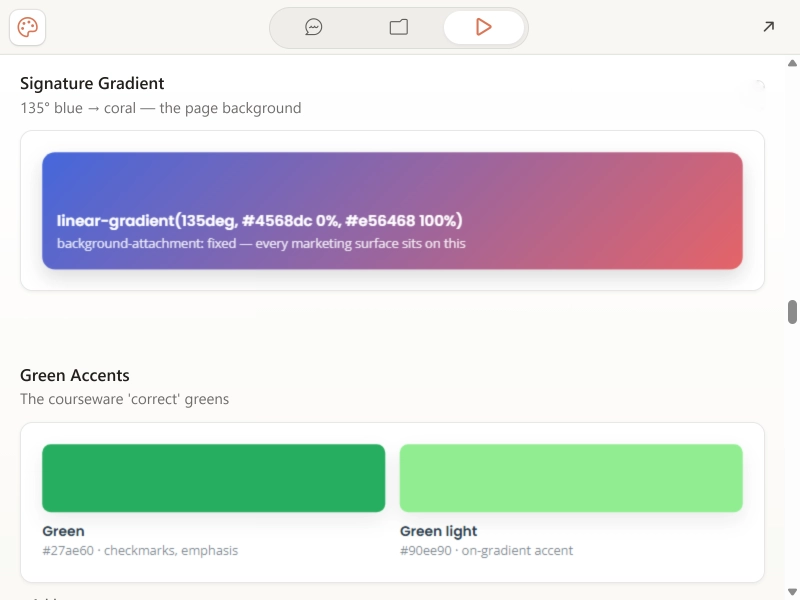Image resolution: width=800 pixels, height=600 pixels.
Task: Click the 'Signature Gradient' heading
Action: pyautogui.click(x=92, y=83)
